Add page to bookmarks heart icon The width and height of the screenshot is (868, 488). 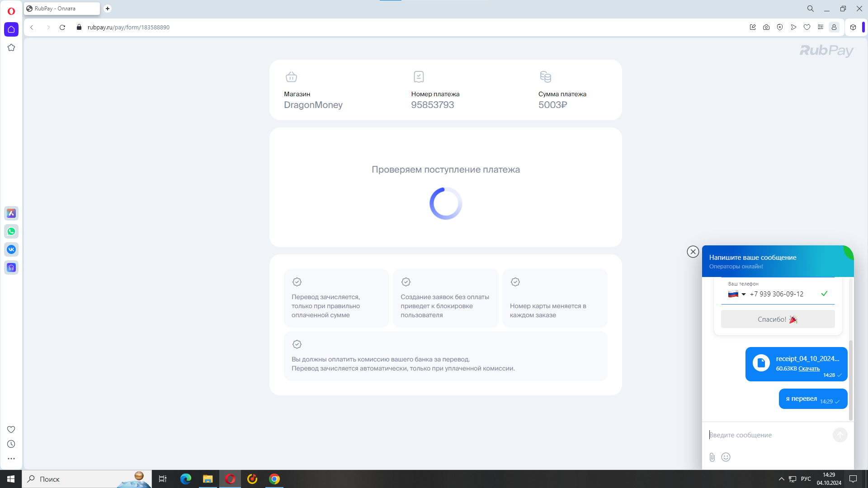(807, 27)
